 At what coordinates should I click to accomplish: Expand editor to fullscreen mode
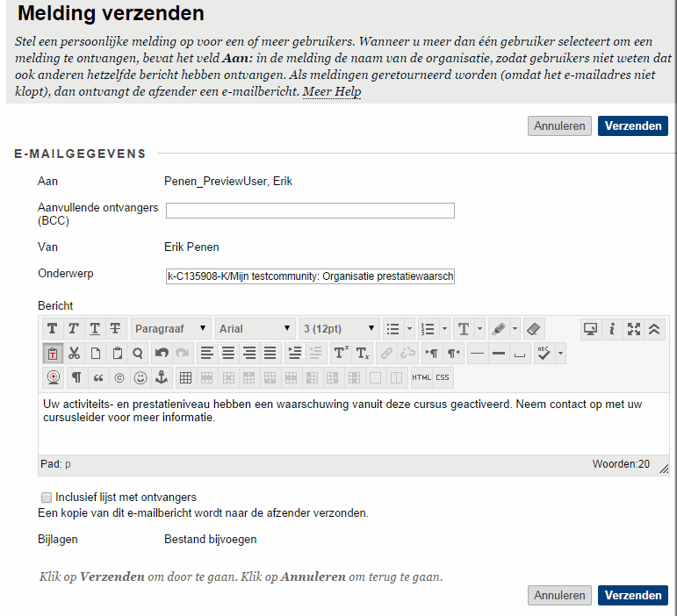634,329
